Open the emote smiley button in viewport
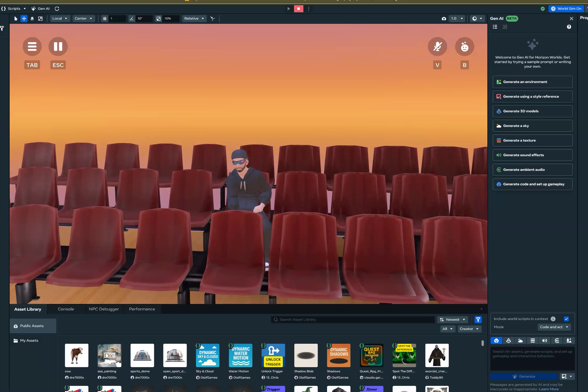This screenshot has height=392, width=588. coord(464,47)
